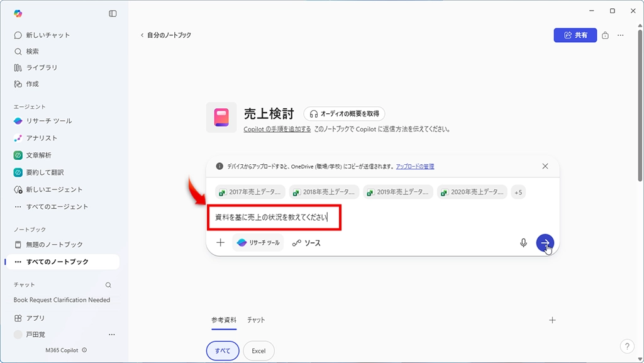Viewport: 644px width, 363px height.
Task: Open the Copilot logo home icon
Action: click(x=18, y=13)
